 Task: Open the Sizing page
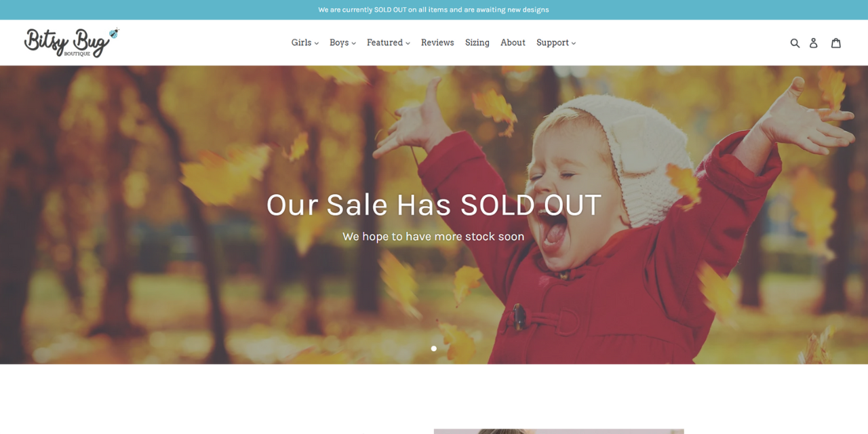point(477,43)
